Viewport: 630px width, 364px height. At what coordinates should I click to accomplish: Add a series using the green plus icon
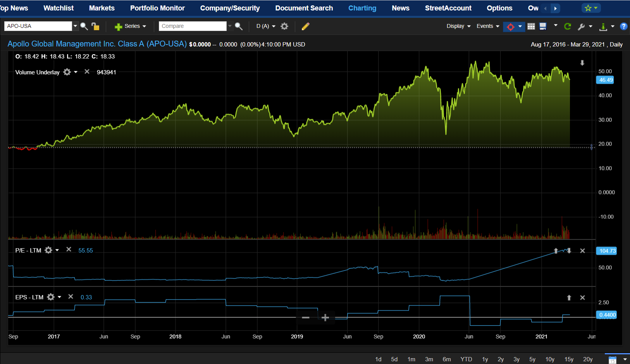click(118, 26)
